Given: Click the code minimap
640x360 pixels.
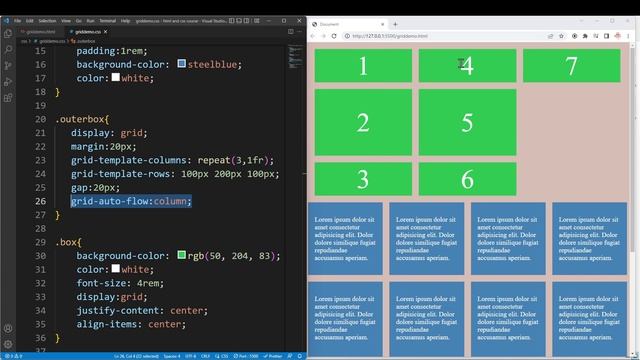Looking at the screenshot, I should click(296, 57).
